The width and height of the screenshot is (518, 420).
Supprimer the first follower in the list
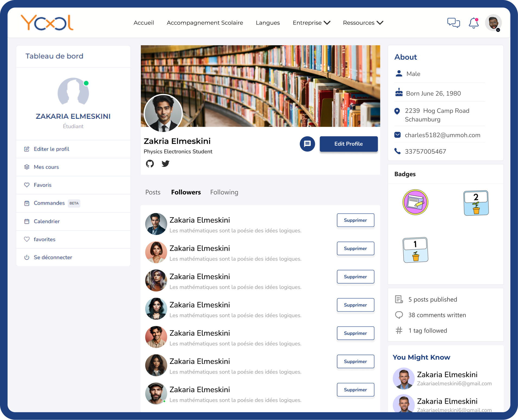(355, 220)
